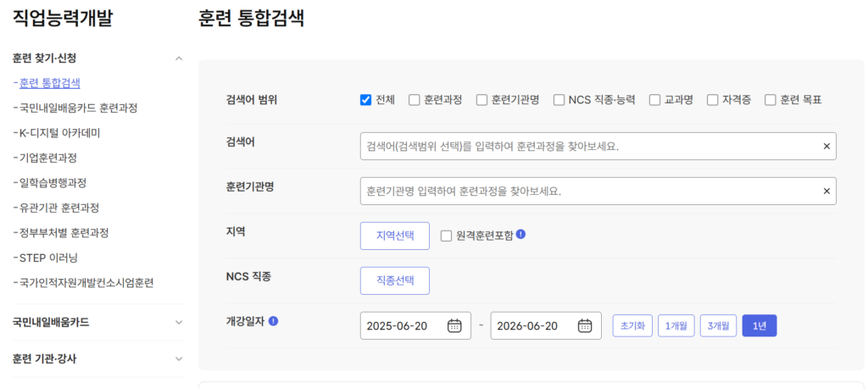
Task: Click the info icon beside 원격훈련포함
Action: (x=520, y=234)
